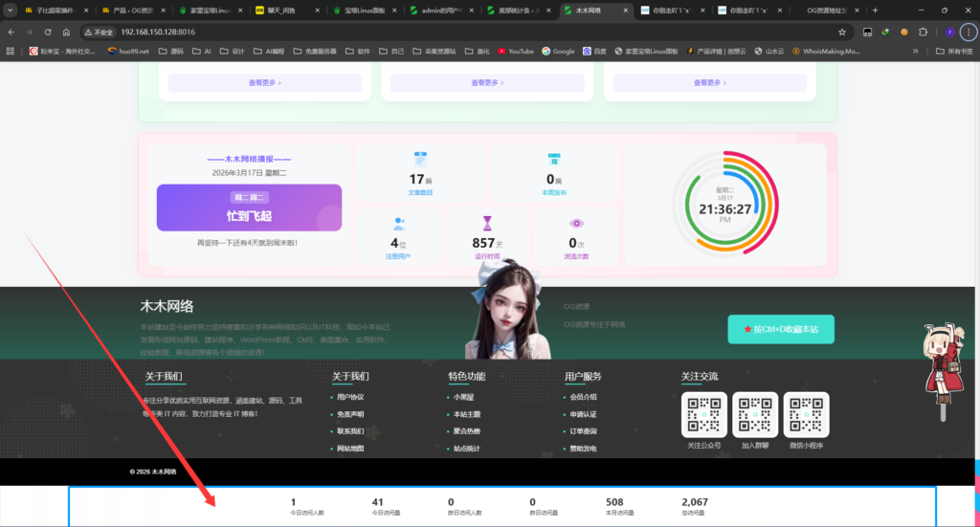This screenshot has width=980, height=527.
Task: Open the new tab plus button
Action: click(x=875, y=10)
